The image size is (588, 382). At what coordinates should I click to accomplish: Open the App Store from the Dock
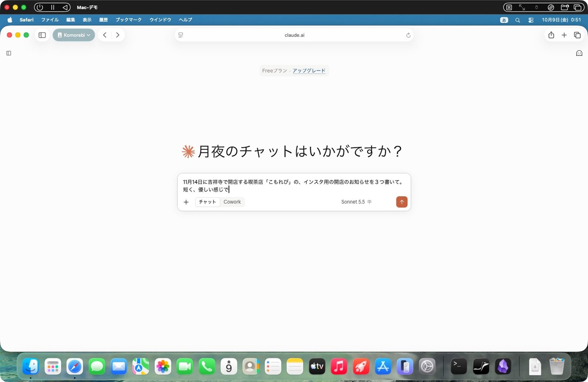383,367
